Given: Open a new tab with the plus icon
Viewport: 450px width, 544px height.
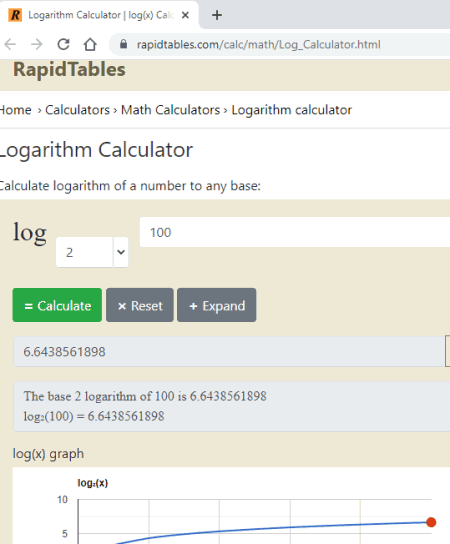Looking at the screenshot, I should [217, 15].
